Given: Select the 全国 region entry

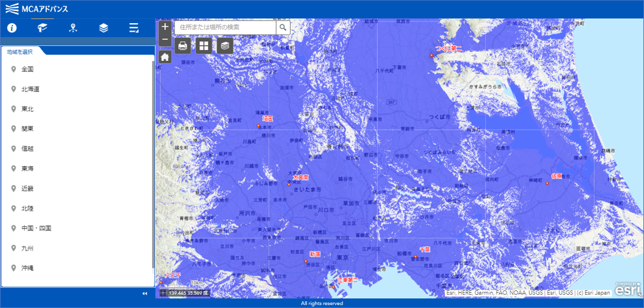Looking at the screenshot, I should coord(27,69).
